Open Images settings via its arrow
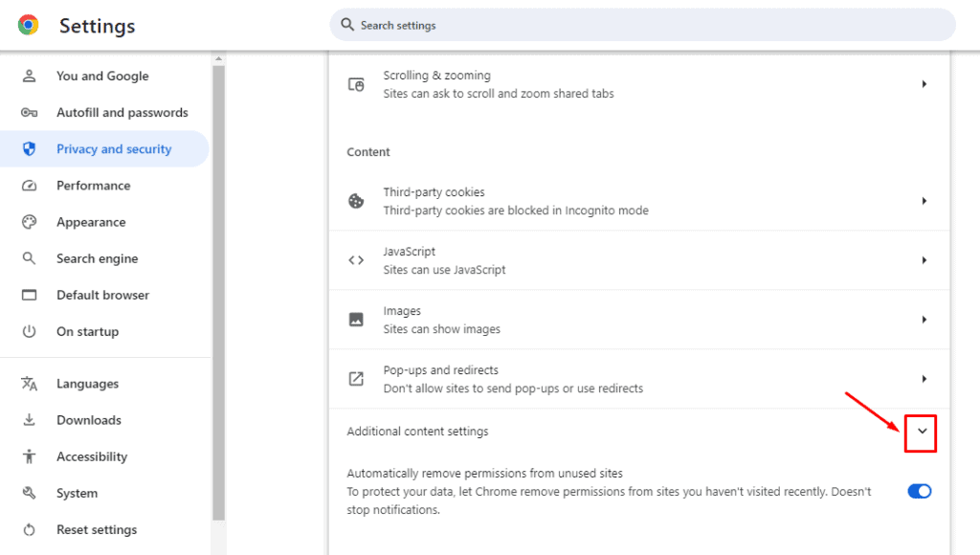 pos(924,320)
